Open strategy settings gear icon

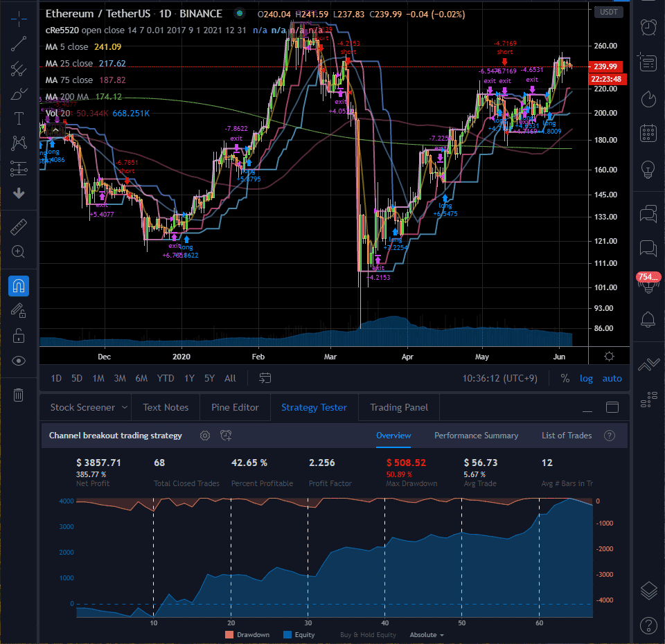point(205,436)
